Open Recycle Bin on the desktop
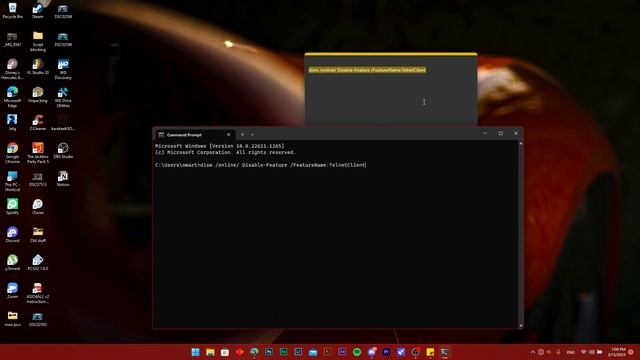This screenshot has height=360, width=640. point(13,11)
